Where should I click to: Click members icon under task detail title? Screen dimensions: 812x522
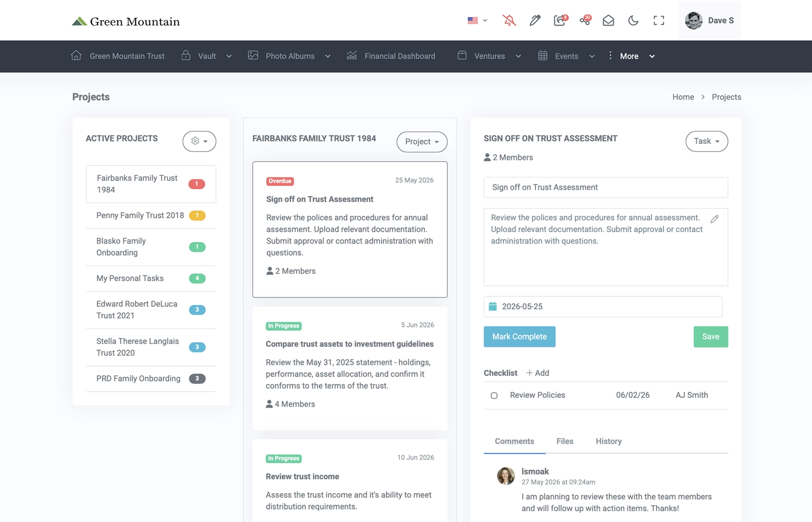[487, 157]
